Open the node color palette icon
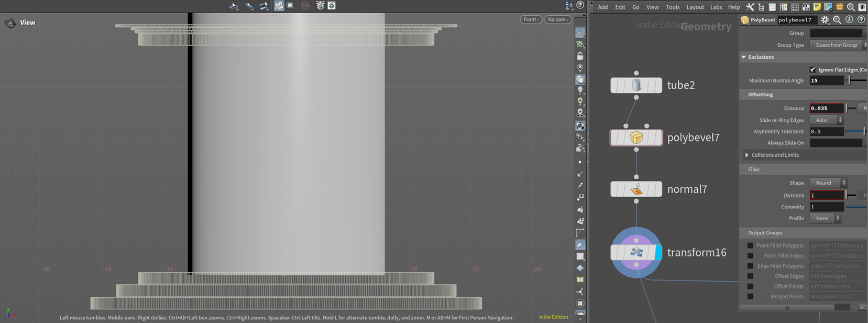This screenshot has width=868, height=323. 784,7
